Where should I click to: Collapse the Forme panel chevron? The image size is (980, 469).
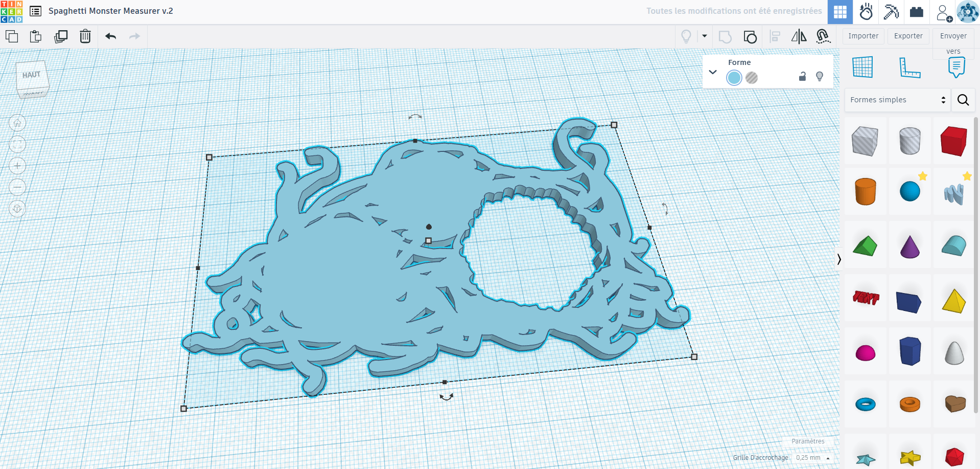(x=713, y=72)
